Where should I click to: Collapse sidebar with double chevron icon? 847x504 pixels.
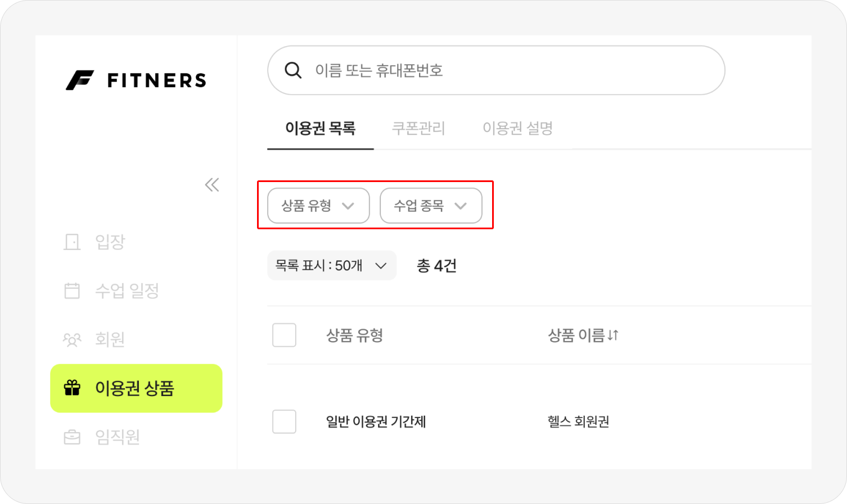[212, 185]
